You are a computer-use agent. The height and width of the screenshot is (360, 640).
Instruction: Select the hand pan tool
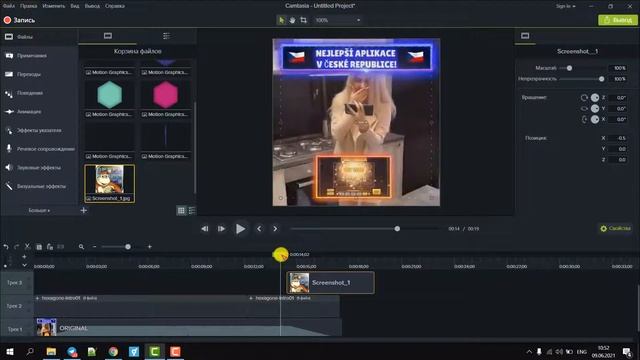point(292,20)
